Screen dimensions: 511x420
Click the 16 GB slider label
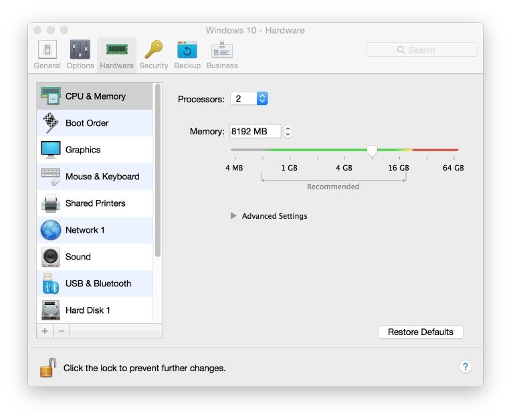pyautogui.click(x=399, y=168)
